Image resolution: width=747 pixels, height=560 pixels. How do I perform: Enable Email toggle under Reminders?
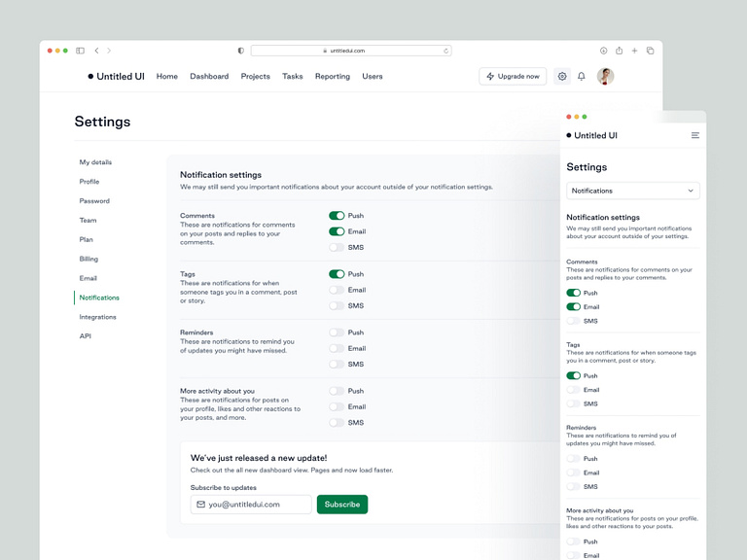tap(337, 348)
